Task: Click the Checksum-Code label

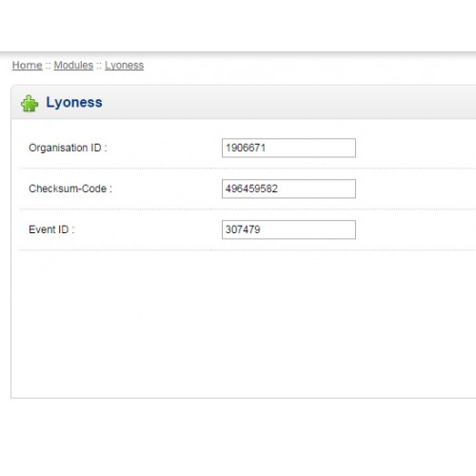Action: (70, 188)
